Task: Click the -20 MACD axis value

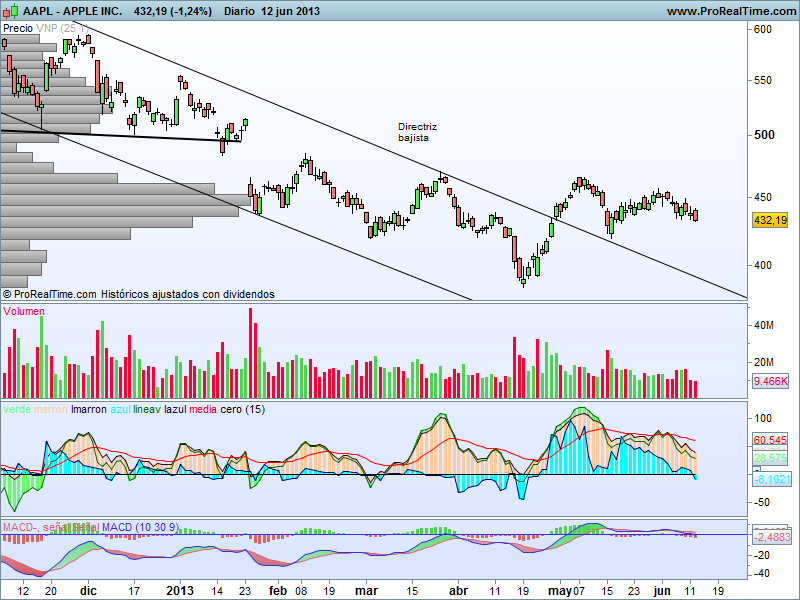Action: coord(763,556)
